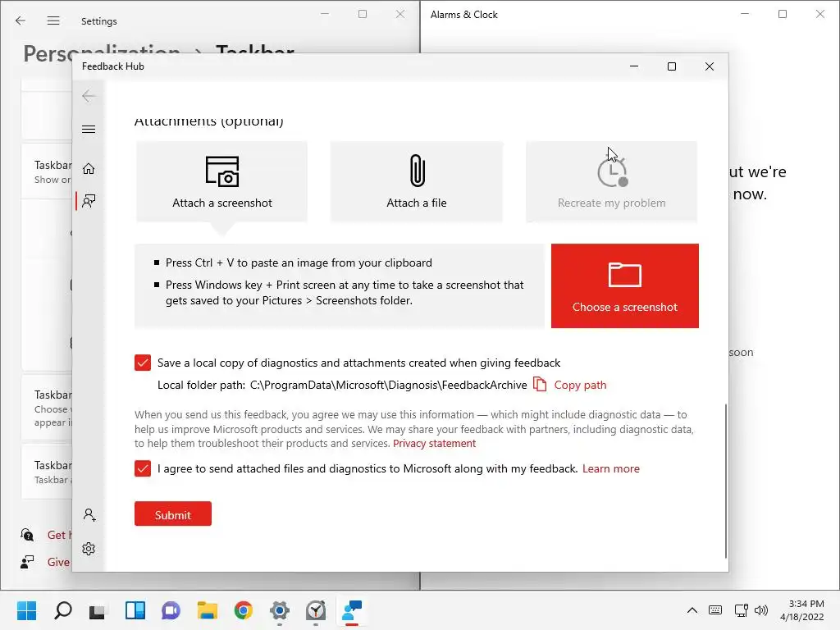Click the Copy path link
840x630 pixels.
(x=580, y=385)
